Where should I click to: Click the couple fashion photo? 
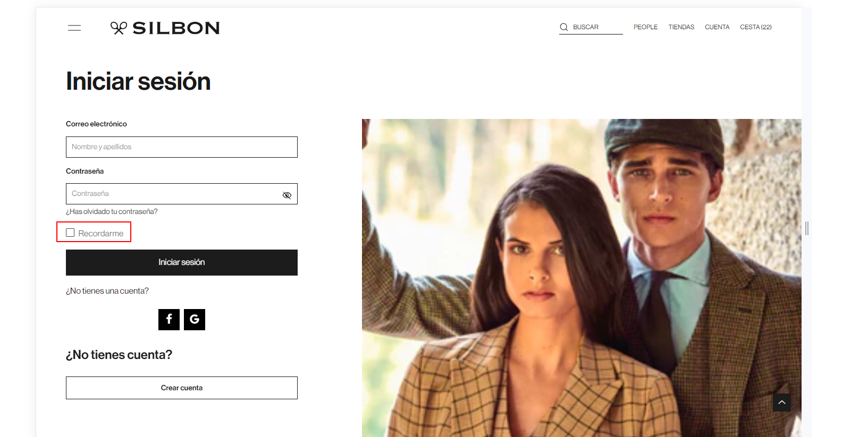582,278
